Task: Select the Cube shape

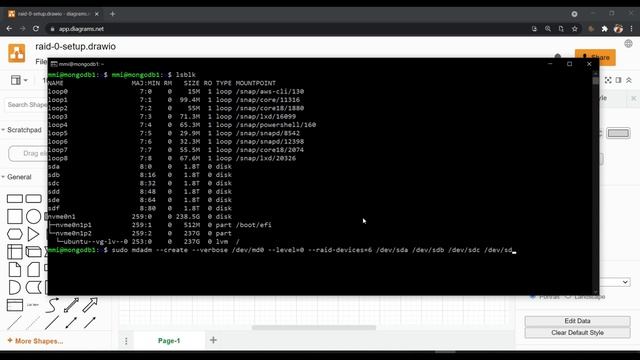Action: 33,252
